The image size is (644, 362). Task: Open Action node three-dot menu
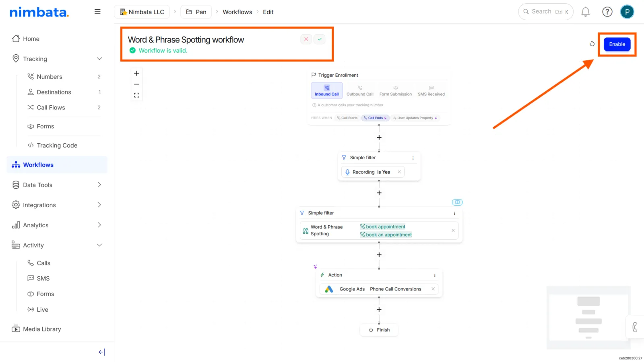[x=435, y=276]
